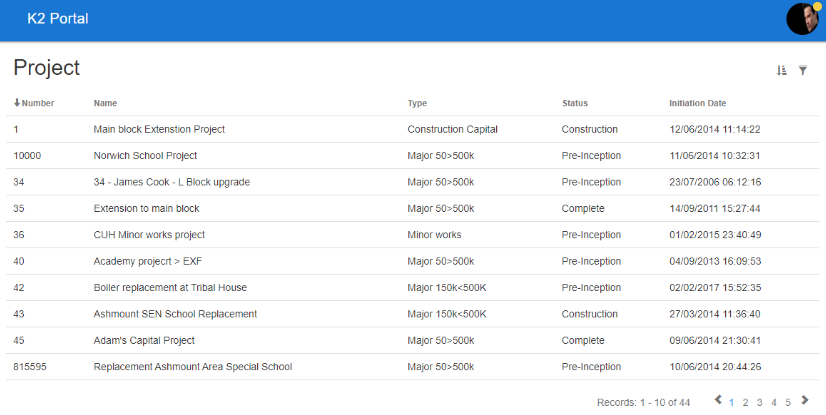Jump to page 2 of results
The height and width of the screenshot is (415, 826).
745,402
